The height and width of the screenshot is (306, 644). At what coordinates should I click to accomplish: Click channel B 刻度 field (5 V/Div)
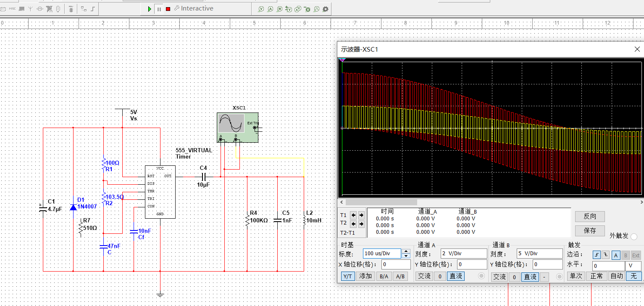tap(539, 254)
